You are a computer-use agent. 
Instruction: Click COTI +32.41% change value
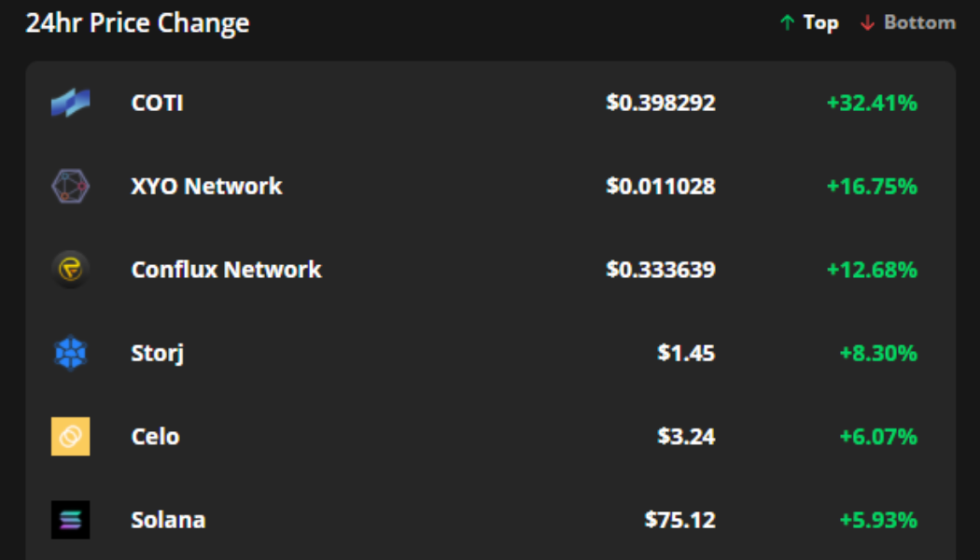tap(872, 103)
